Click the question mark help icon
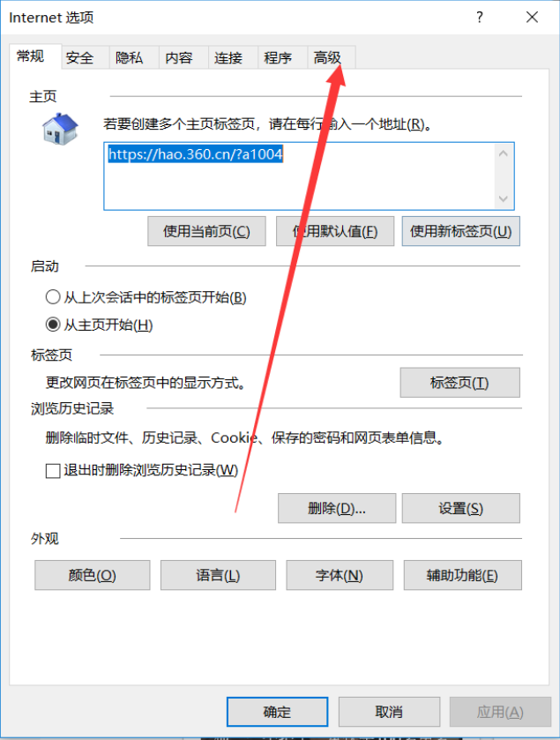The width and height of the screenshot is (560, 740). pyautogui.click(x=480, y=18)
